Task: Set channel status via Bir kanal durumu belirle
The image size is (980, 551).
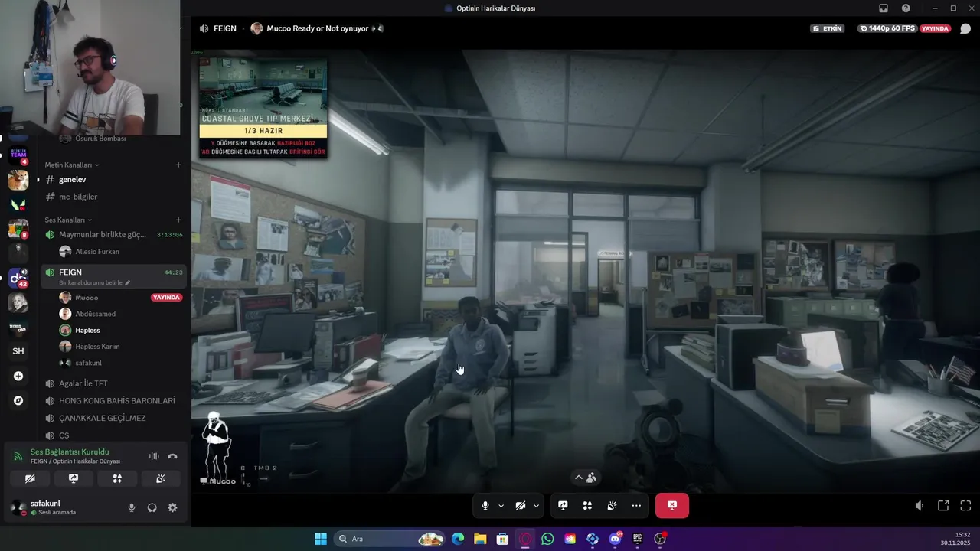Action: point(94,282)
